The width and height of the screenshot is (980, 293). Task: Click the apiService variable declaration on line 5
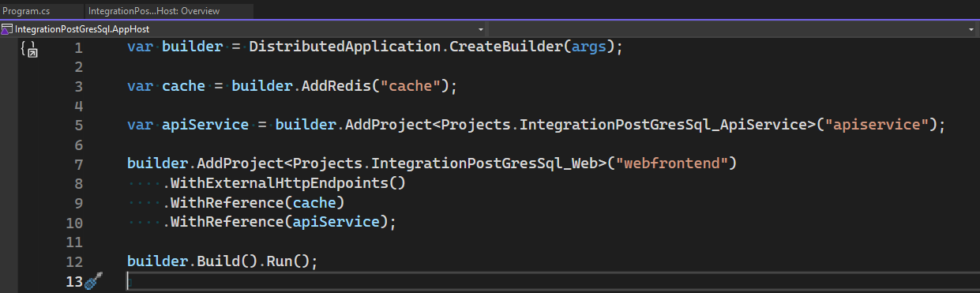click(x=205, y=125)
